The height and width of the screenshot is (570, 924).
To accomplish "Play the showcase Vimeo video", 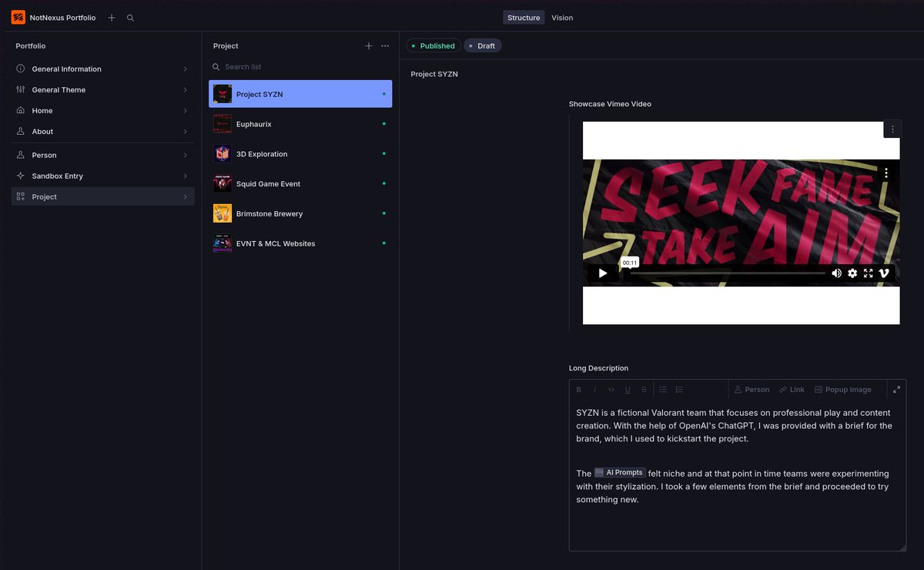I will (x=603, y=273).
